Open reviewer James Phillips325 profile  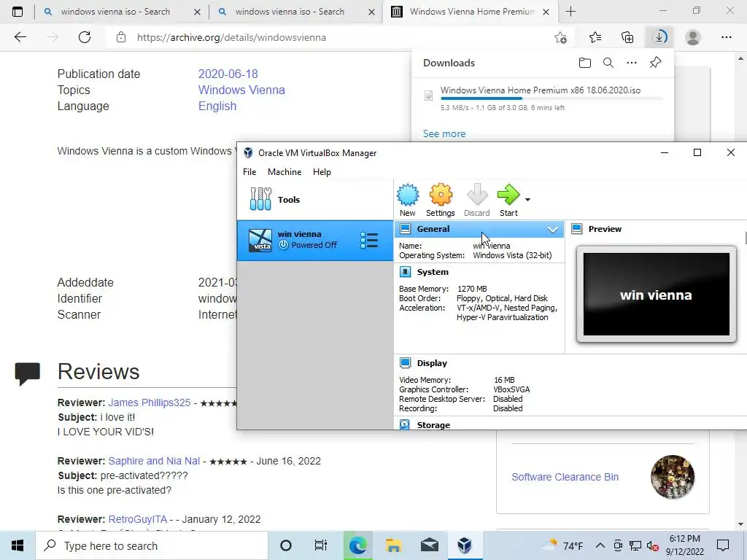pyautogui.click(x=149, y=402)
